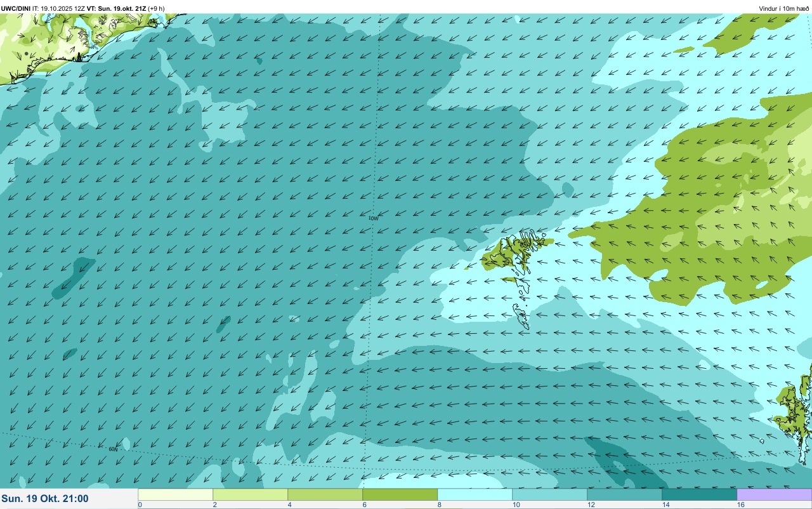Click the dark teal 14–16 legend swatch
812x509 pixels.
699,494
